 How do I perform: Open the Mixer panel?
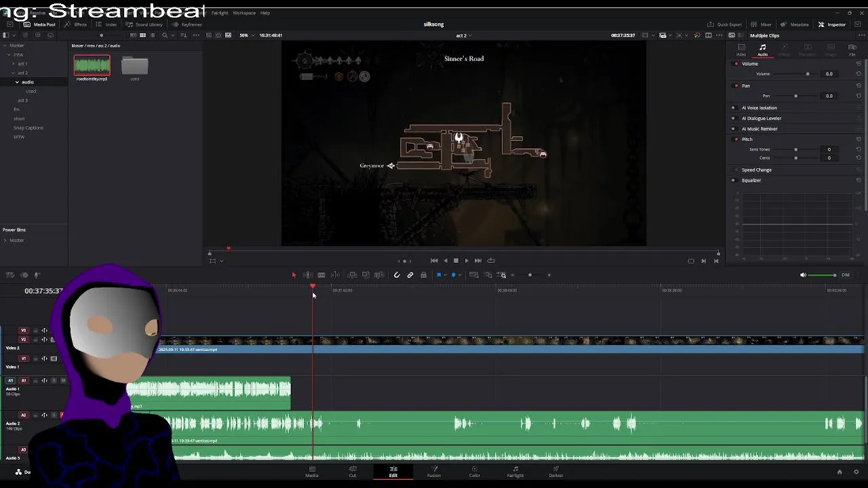coord(761,24)
